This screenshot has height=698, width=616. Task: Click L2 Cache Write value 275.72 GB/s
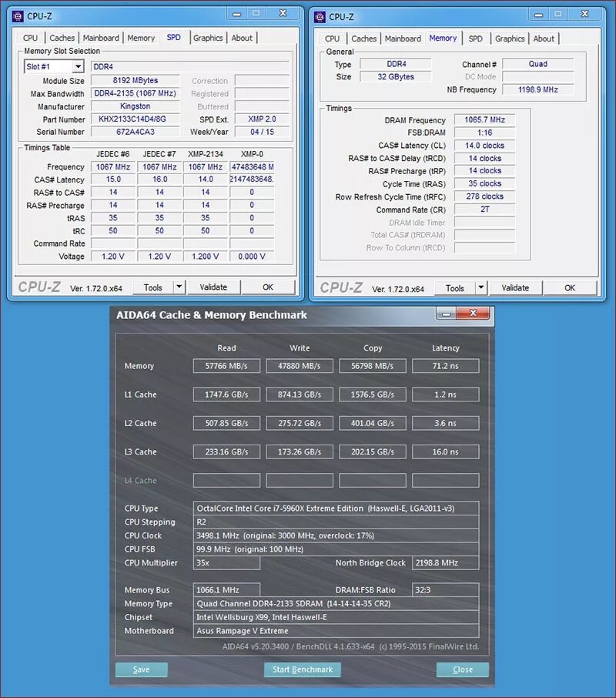click(x=300, y=423)
